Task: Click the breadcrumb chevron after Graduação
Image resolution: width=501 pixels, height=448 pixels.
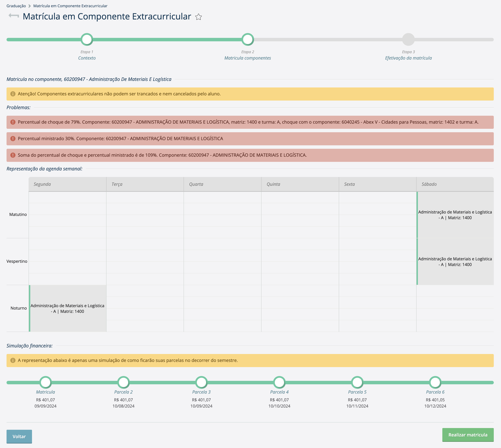Action: click(30, 6)
